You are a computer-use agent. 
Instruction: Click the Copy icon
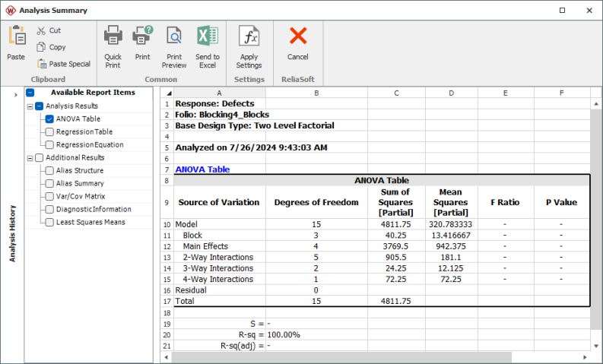coord(42,47)
